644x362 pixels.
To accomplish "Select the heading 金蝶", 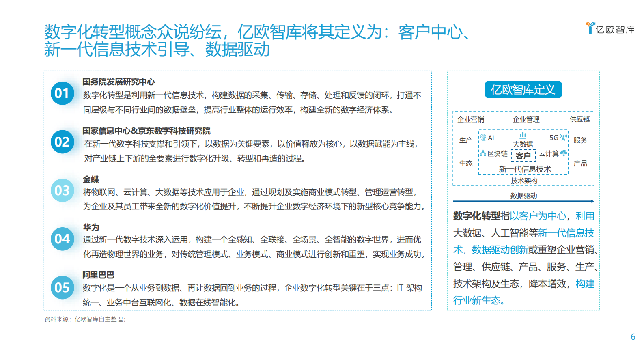I will pyautogui.click(x=91, y=179).
